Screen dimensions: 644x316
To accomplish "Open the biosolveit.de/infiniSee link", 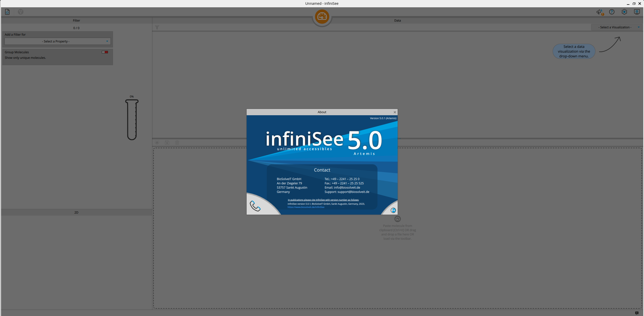I will point(306,207).
